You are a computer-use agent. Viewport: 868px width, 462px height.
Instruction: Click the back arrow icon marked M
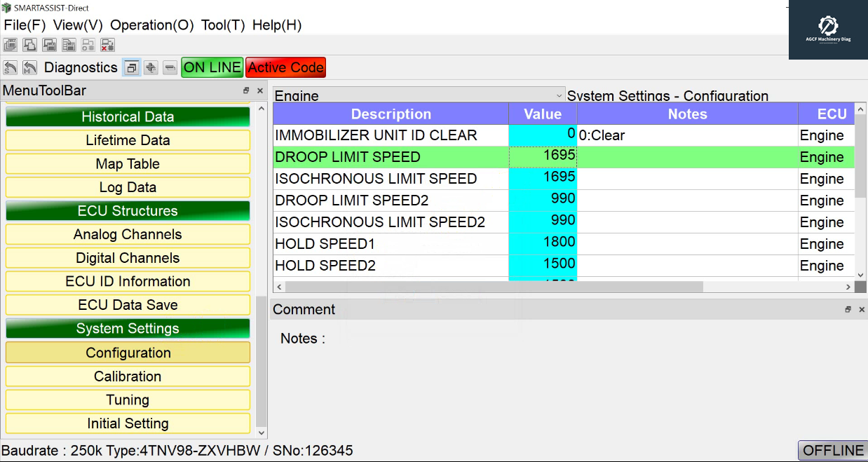(29, 68)
